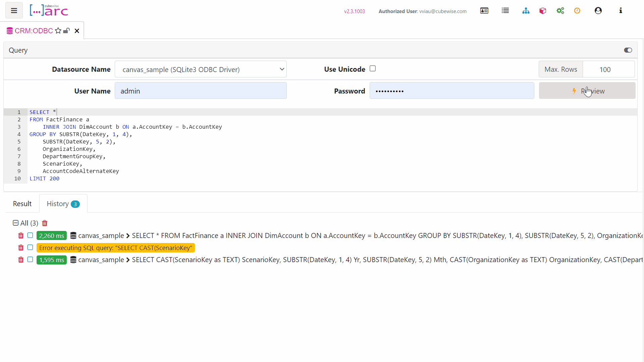Open the orange clock chores icon
644x362 pixels.
click(x=577, y=11)
